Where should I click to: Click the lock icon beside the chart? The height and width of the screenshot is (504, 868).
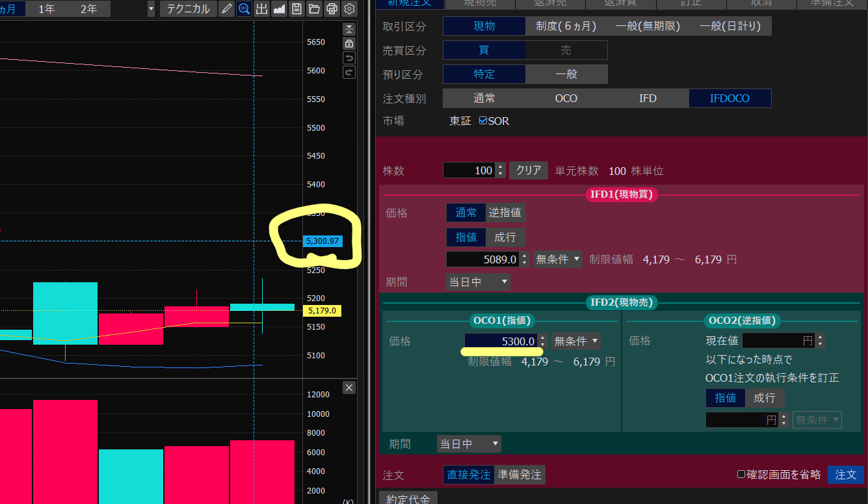click(349, 43)
